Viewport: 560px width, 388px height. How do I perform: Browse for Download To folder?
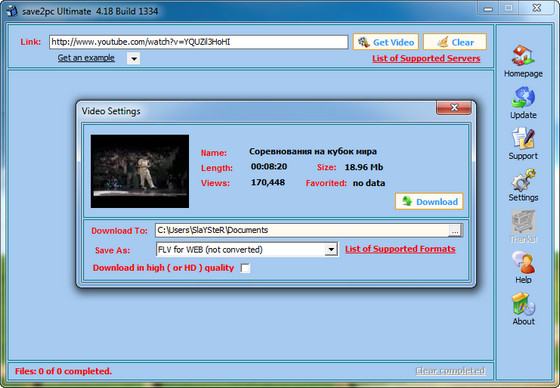455,230
